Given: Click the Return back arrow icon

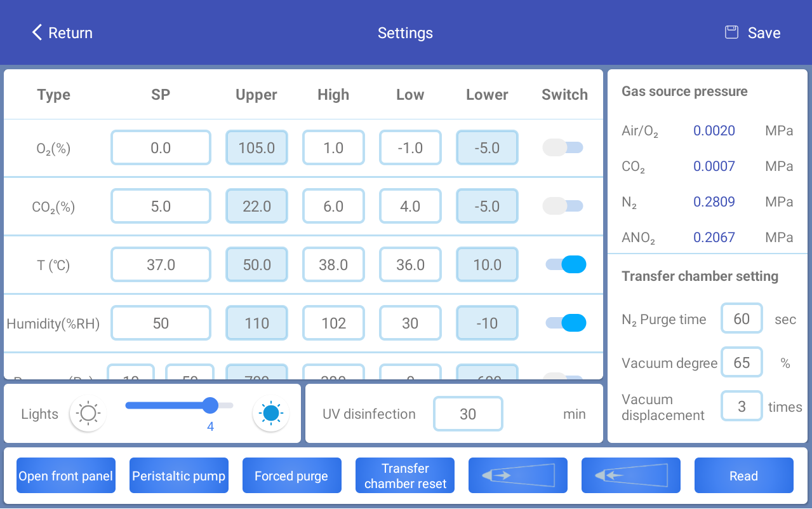Looking at the screenshot, I should 37,32.
